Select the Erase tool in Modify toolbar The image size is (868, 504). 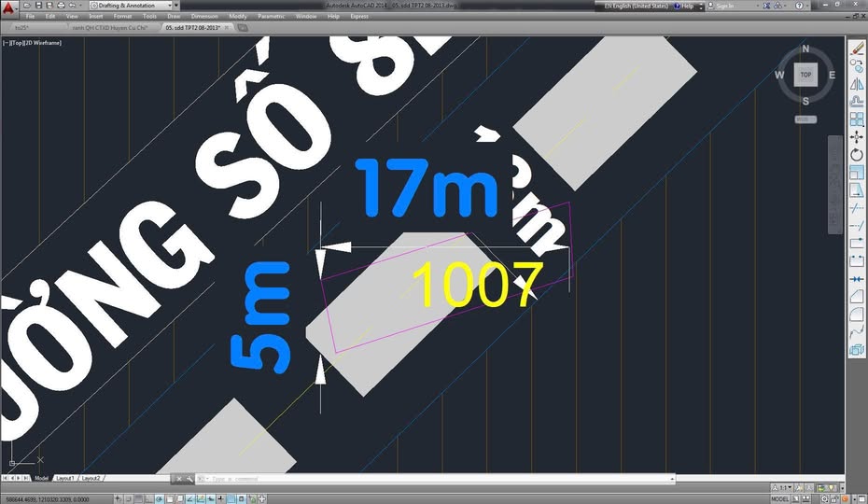coord(857,49)
